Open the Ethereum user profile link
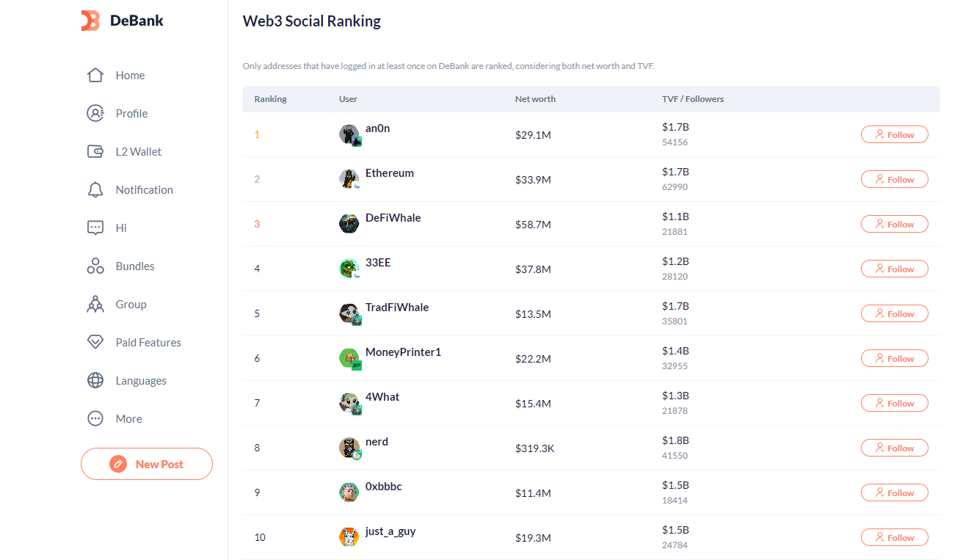 pyautogui.click(x=390, y=173)
